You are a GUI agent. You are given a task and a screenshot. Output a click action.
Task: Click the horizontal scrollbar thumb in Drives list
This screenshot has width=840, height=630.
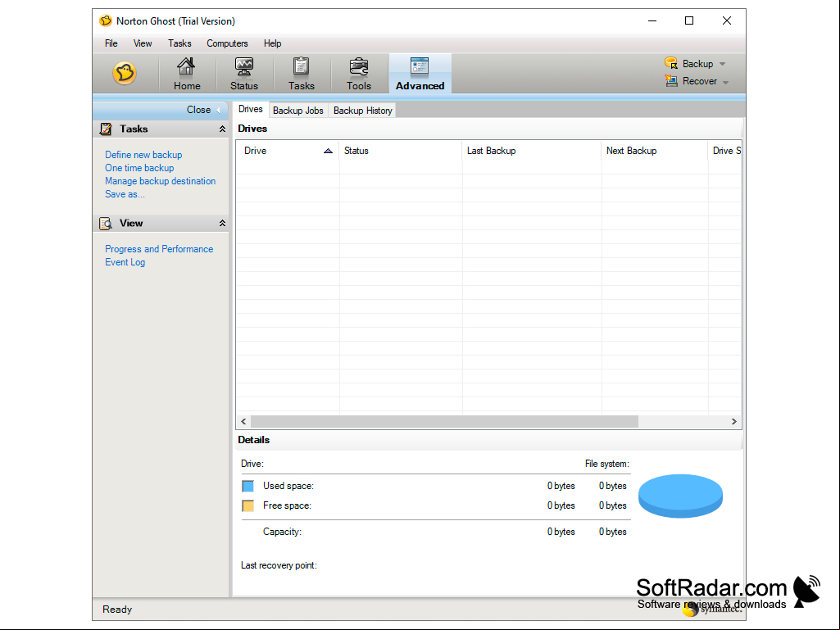click(x=444, y=422)
